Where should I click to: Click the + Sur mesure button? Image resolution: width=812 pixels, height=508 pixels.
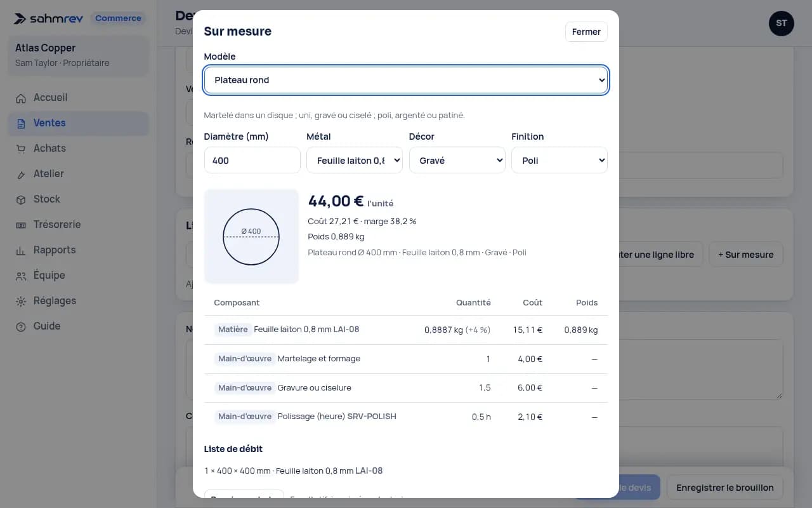[x=745, y=254]
